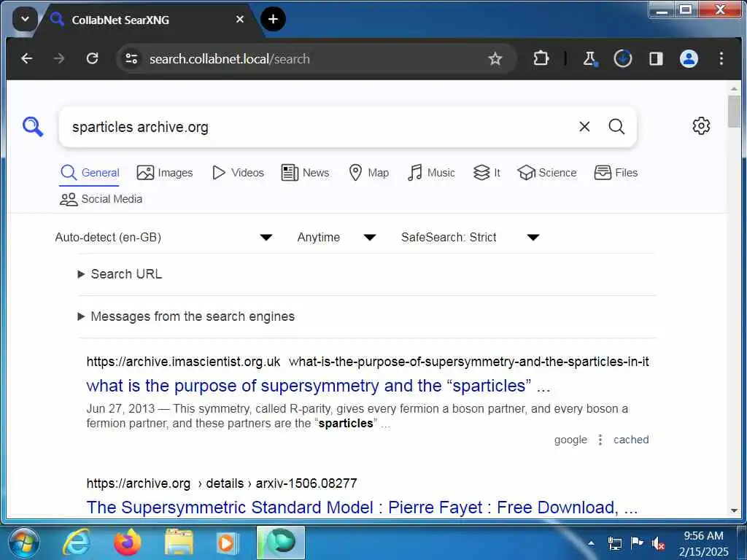Switch to Map category tab
The height and width of the screenshot is (560, 747).
[368, 173]
